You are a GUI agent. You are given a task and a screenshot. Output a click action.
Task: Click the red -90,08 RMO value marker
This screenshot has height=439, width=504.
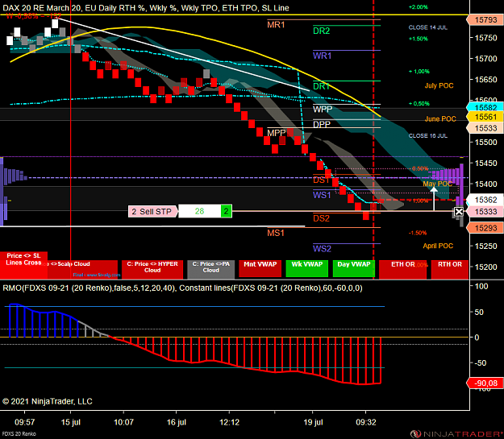point(486,383)
